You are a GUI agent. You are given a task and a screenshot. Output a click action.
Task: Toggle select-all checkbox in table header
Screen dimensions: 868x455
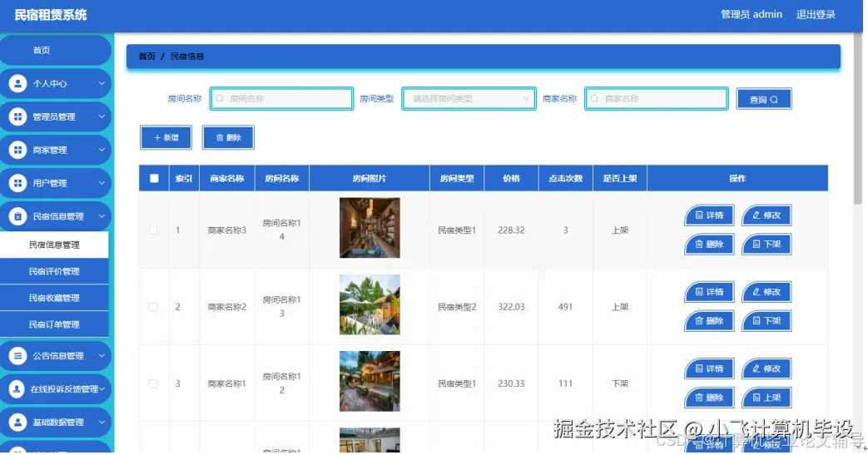[154, 178]
